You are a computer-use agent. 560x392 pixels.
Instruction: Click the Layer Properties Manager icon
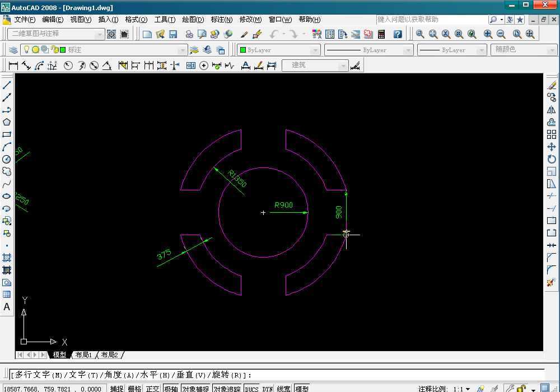(x=13, y=50)
